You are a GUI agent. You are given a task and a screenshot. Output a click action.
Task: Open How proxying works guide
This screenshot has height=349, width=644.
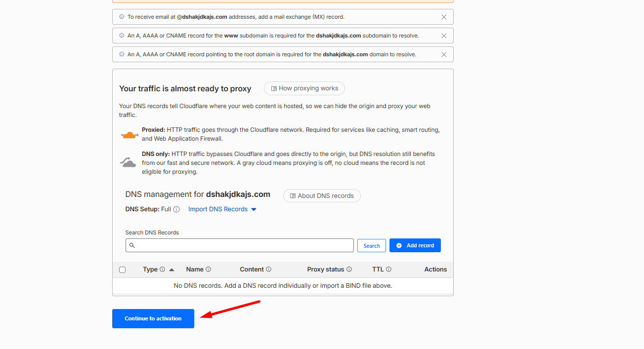click(x=304, y=88)
